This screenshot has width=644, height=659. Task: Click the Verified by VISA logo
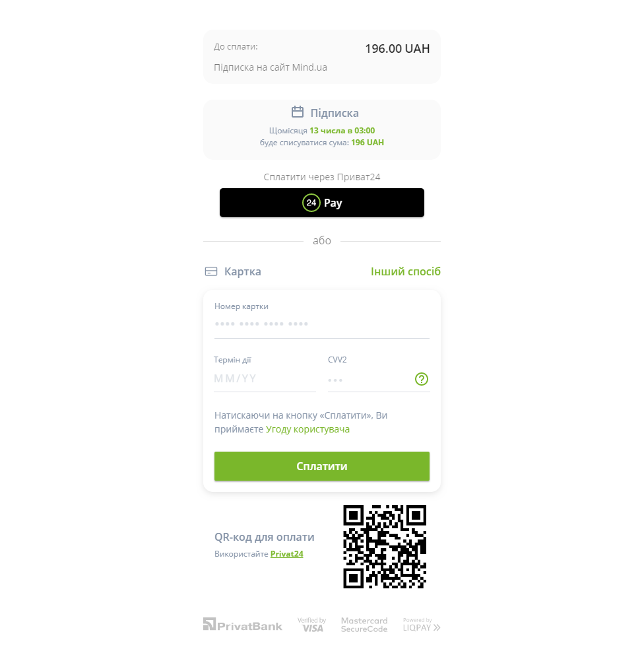coord(311,625)
